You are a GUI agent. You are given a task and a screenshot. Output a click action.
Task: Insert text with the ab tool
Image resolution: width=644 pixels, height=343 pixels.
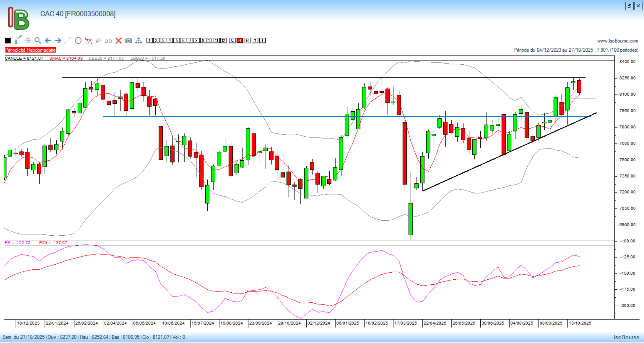(x=108, y=41)
